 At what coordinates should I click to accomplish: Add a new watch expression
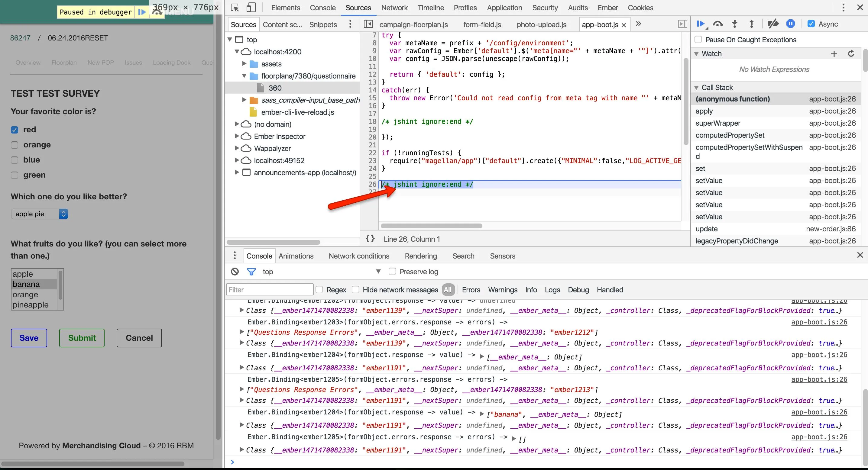(x=834, y=54)
